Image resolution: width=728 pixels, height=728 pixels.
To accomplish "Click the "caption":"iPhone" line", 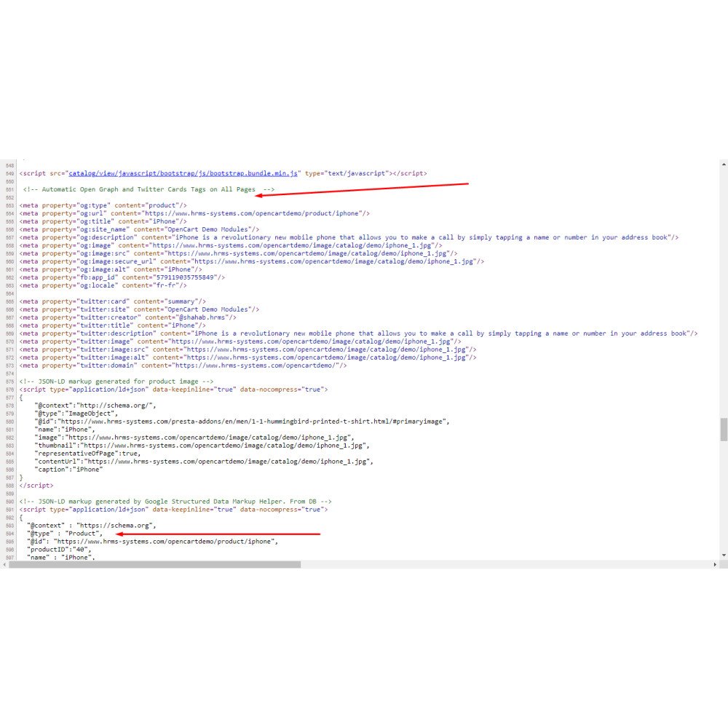I will click(x=68, y=470).
